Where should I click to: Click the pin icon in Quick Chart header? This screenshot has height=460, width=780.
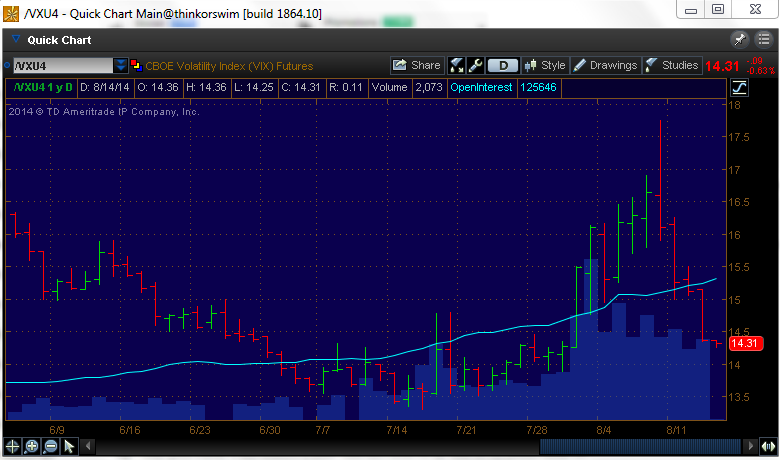[x=740, y=39]
